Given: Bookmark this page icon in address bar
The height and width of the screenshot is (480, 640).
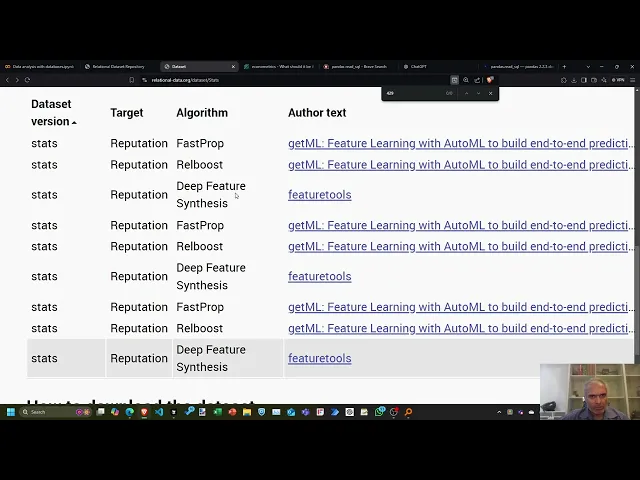Looking at the screenshot, I should tap(131, 80).
